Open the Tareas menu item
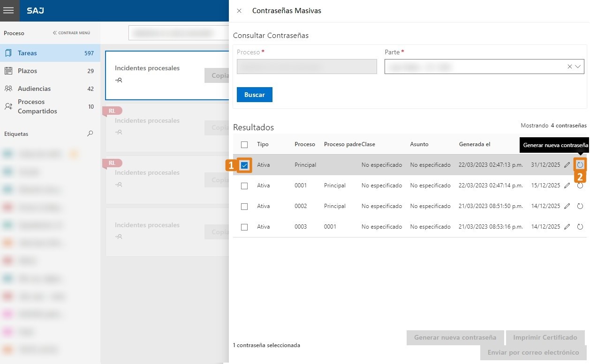590x364 pixels. pos(50,53)
